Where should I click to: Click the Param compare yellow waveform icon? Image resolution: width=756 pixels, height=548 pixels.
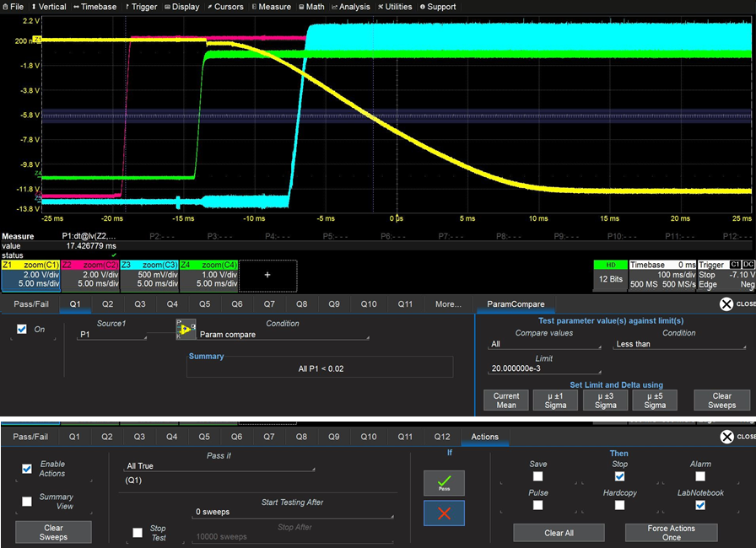pyautogui.click(x=186, y=329)
